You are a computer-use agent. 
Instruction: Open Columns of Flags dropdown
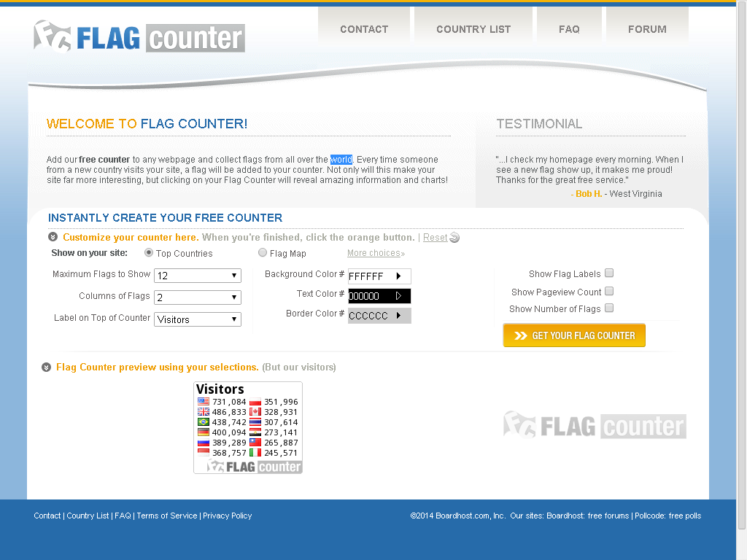tap(198, 297)
